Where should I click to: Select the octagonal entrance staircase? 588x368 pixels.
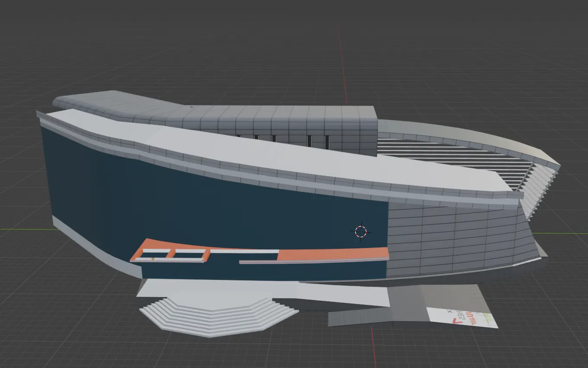coord(219,317)
